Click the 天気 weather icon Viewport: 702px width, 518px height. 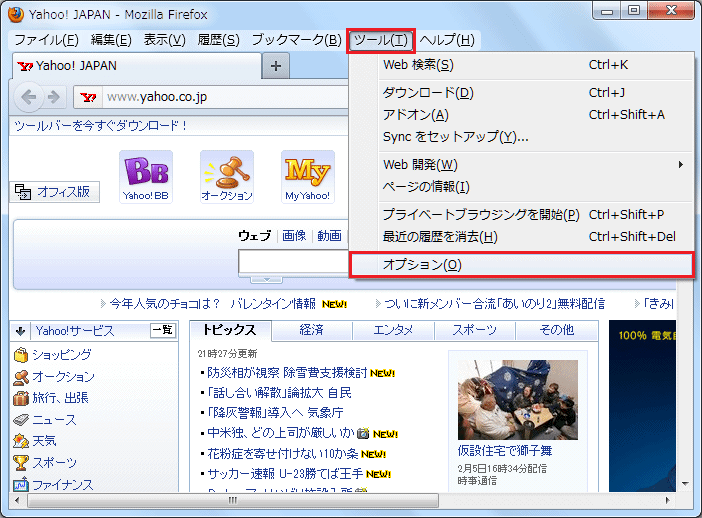[21, 441]
